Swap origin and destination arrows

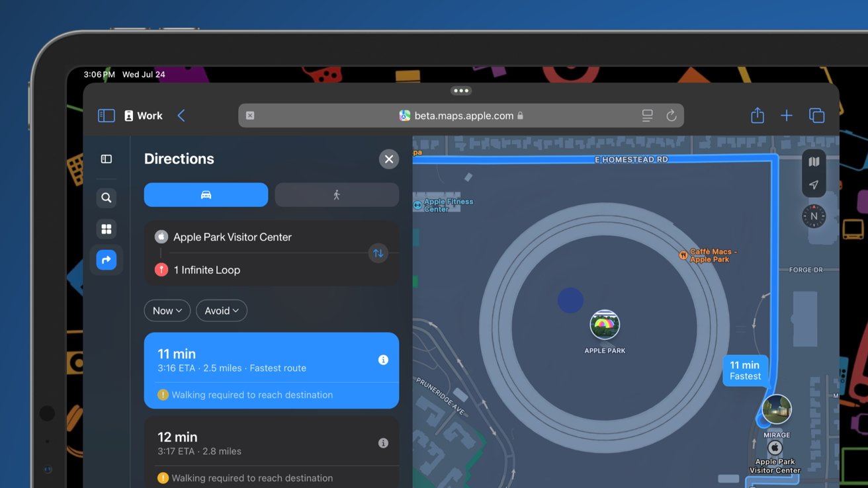[378, 253]
